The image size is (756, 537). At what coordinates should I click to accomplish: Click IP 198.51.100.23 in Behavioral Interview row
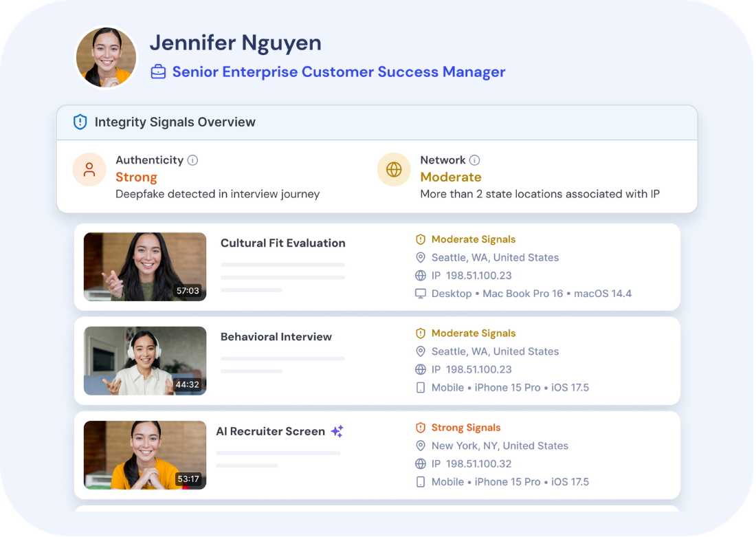[x=471, y=370]
